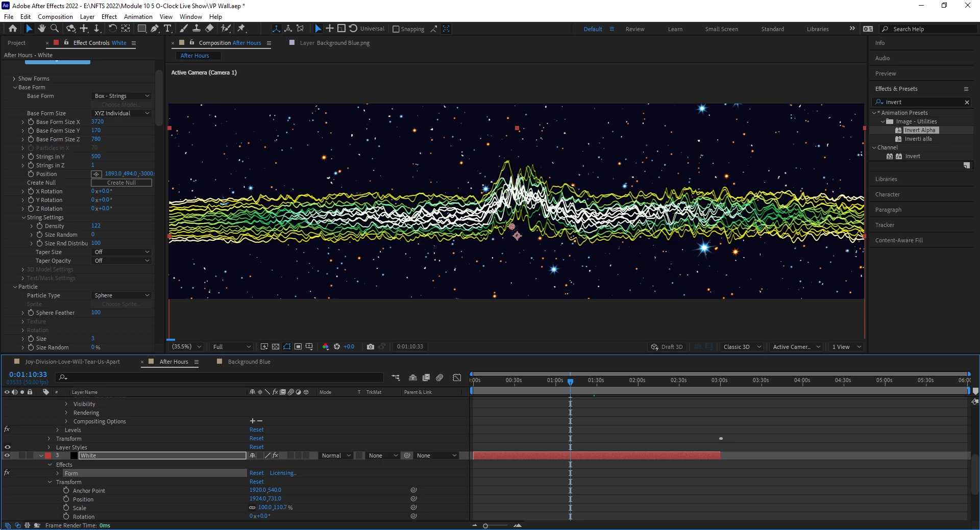Click the Search Help field
Viewport: 980px width, 530px height.
(928, 29)
